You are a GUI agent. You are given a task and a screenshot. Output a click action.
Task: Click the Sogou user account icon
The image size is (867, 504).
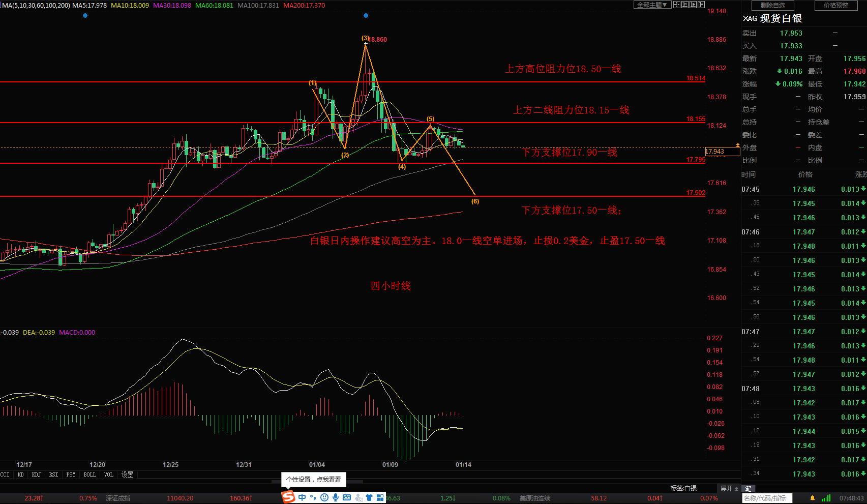(x=358, y=497)
